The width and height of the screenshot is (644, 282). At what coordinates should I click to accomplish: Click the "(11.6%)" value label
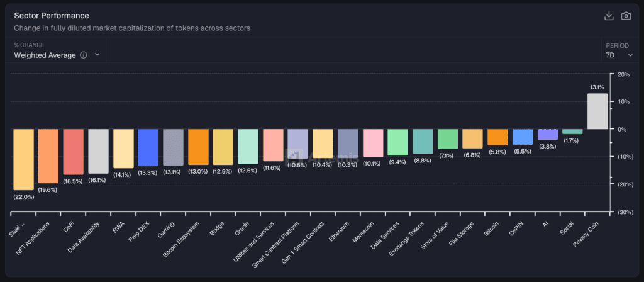coord(273,167)
